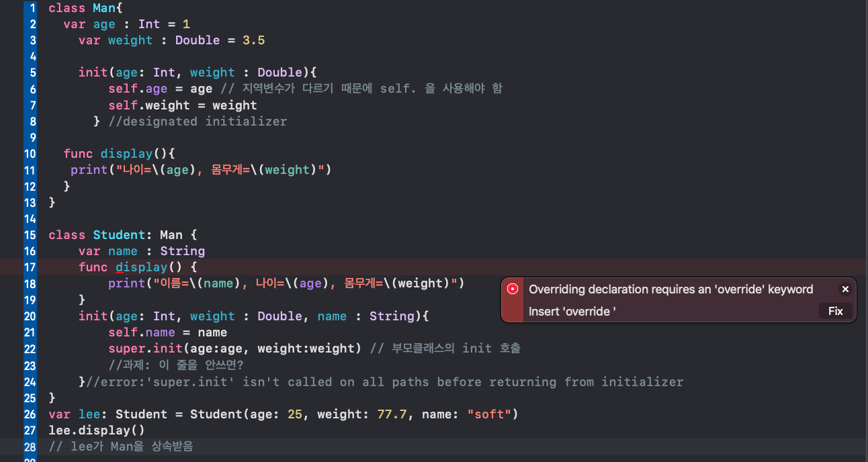Viewport: 868px width, 462px height.
Task: Click the comment on line 28
Action: point(121,446)
